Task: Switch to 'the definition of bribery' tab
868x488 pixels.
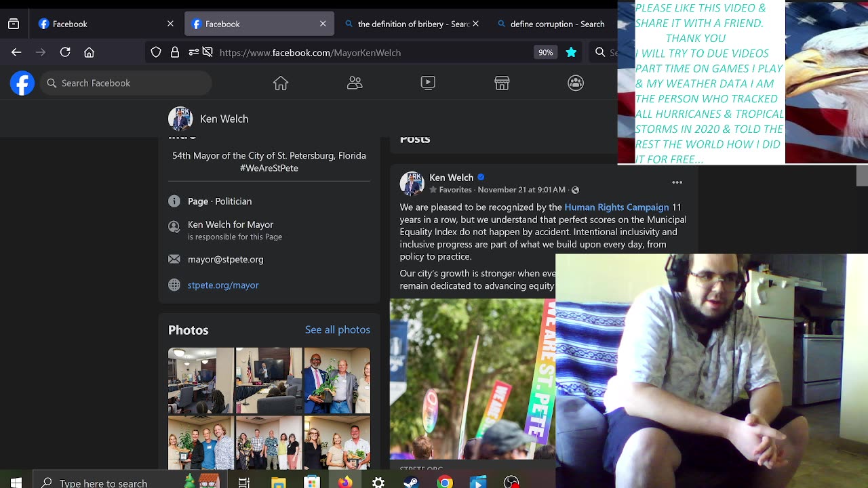Action: (x=412, y=24)
